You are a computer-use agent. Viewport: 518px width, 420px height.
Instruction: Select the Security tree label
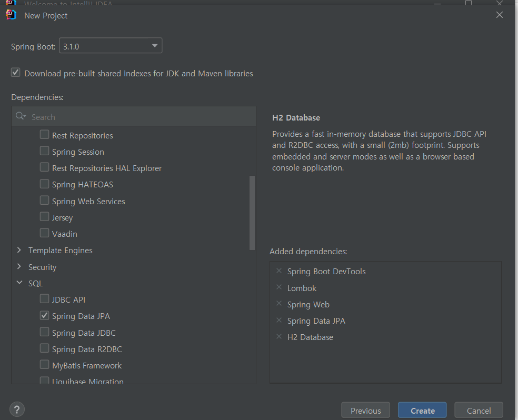coord(42,267)
